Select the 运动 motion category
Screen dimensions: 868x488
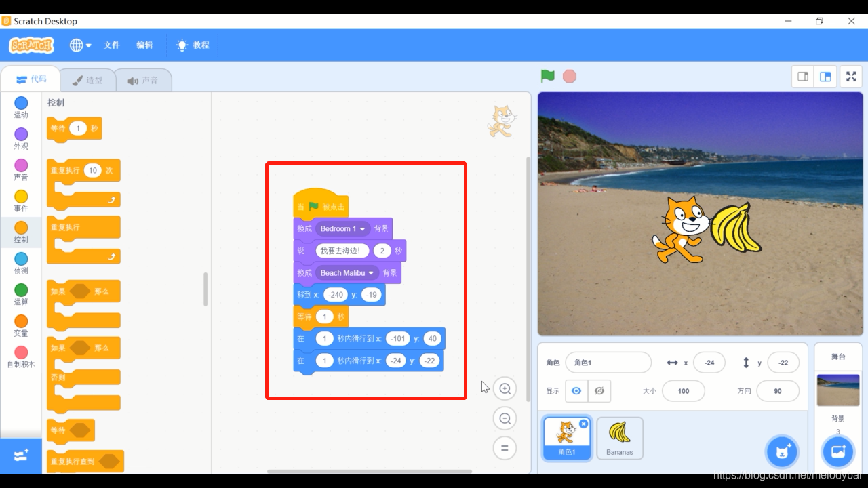21,107
